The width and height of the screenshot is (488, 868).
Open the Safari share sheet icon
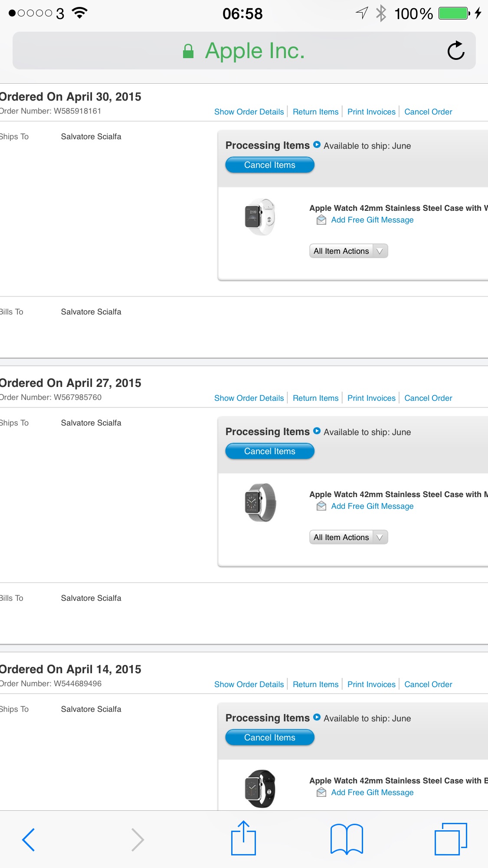tap(243, 838)
